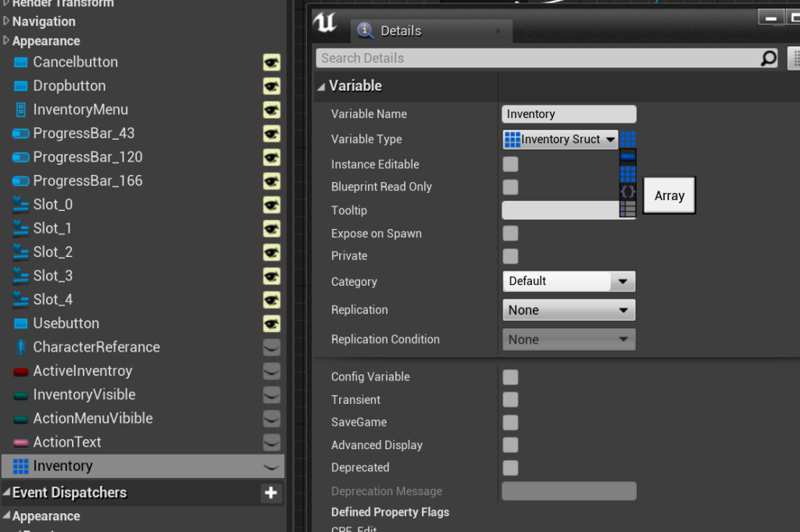Click the Array tooltip label
This screenshot has width=800, height=532.
click(x=670, y=196)
